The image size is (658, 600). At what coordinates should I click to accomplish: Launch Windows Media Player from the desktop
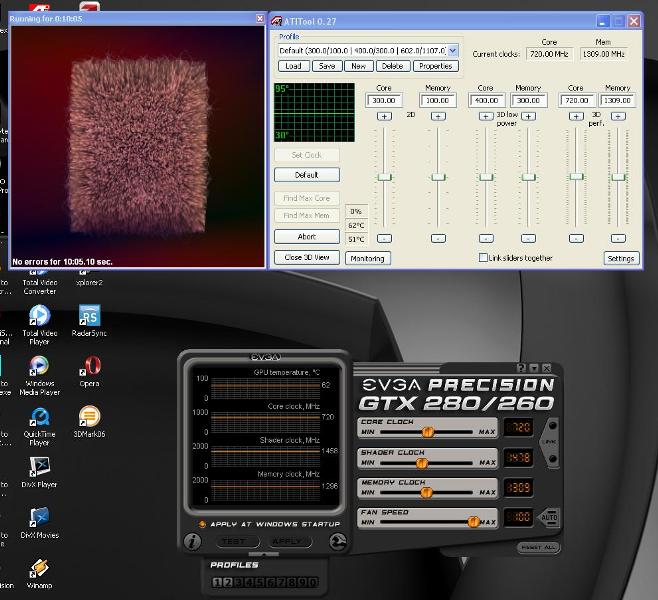pyautogui.click(x=39, y=375)
